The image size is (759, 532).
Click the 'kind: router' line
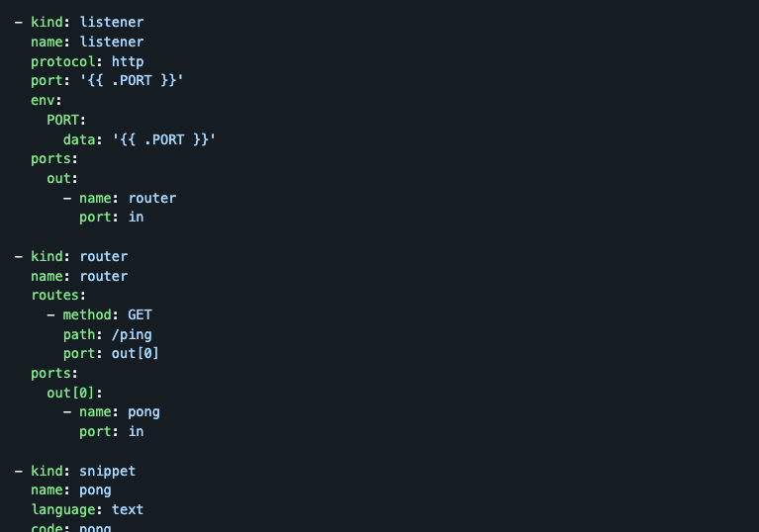(79, 256)
